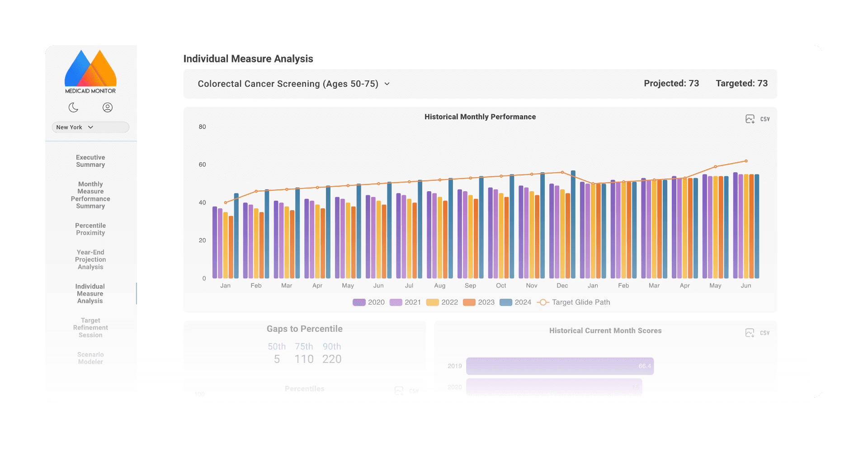Open the user profile icon
The image size is (868, 452).
pos(108,107)
